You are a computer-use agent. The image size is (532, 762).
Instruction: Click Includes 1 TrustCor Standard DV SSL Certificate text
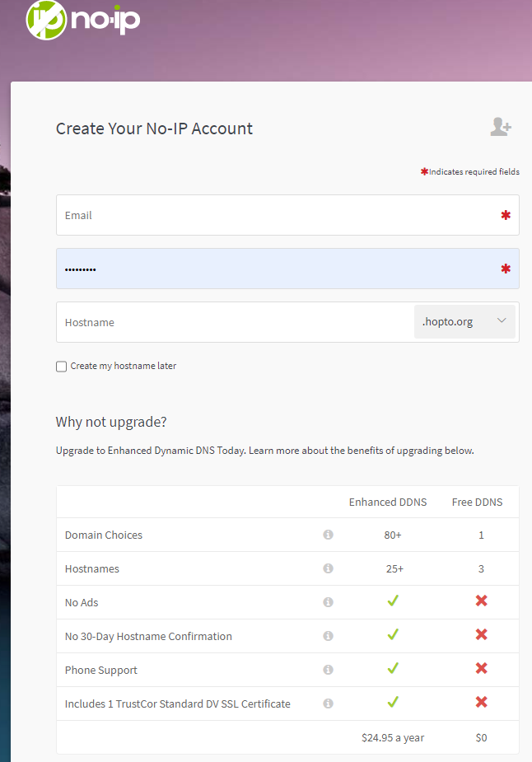pyautogui.click(x=177, y=704)
